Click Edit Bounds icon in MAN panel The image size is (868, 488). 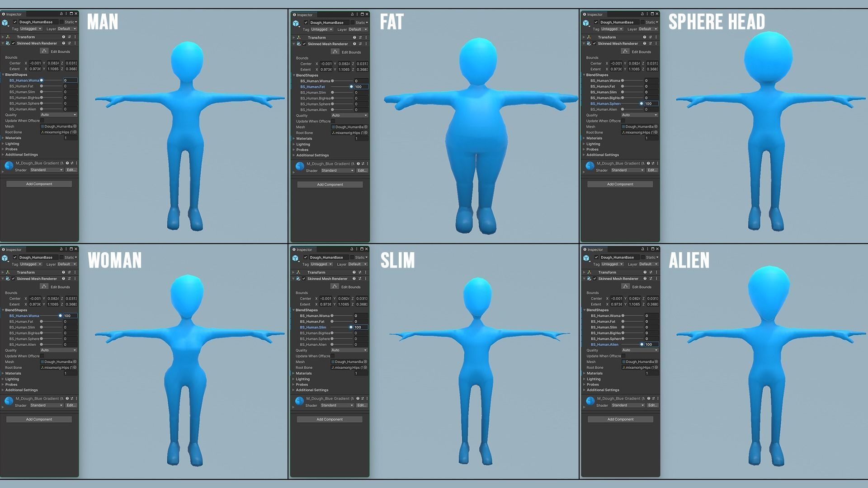[44, 51]
